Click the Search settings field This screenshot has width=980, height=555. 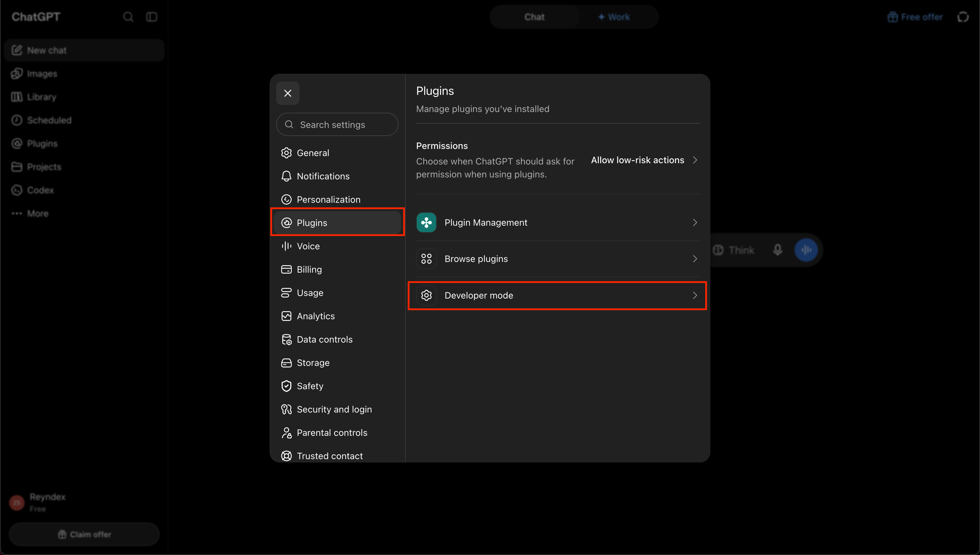tap(337, 124)
